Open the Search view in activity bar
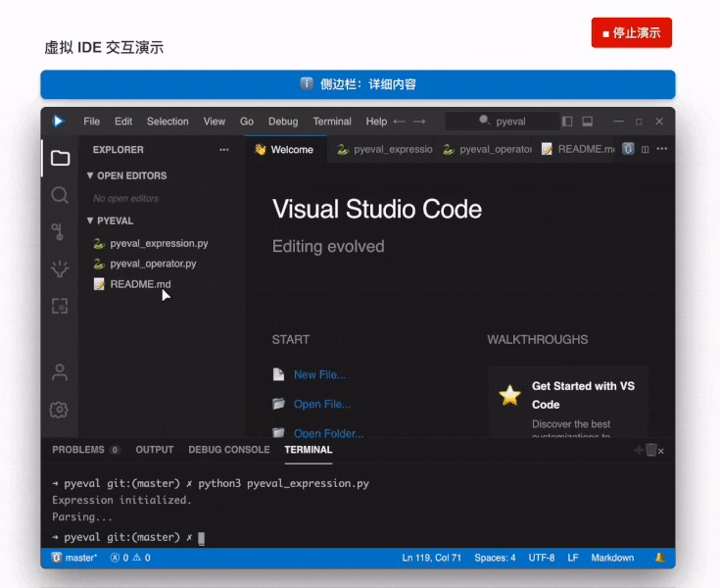The width and height of the screenshot is (720, 588). pyautogui.click(x=60, y=195)
